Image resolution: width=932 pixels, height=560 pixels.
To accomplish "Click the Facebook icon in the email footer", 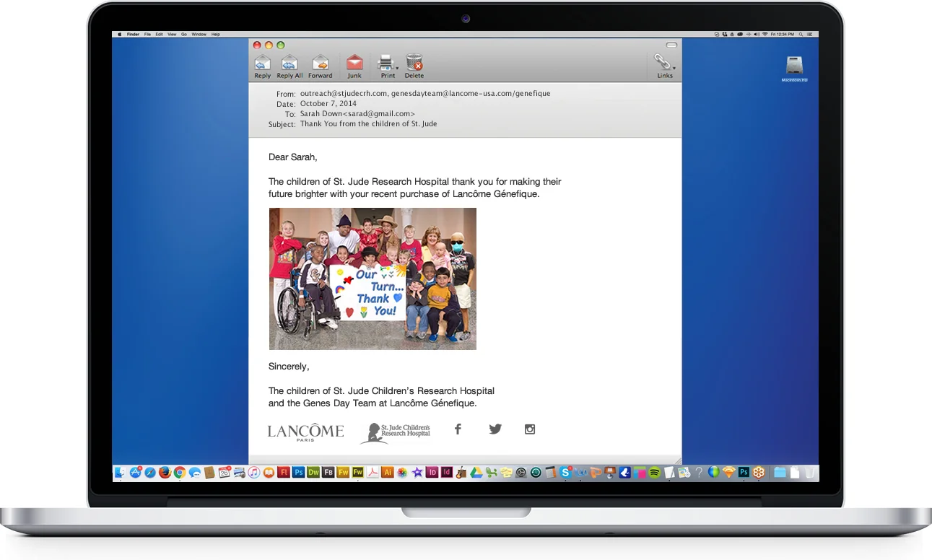I will [x=457, y=429].
